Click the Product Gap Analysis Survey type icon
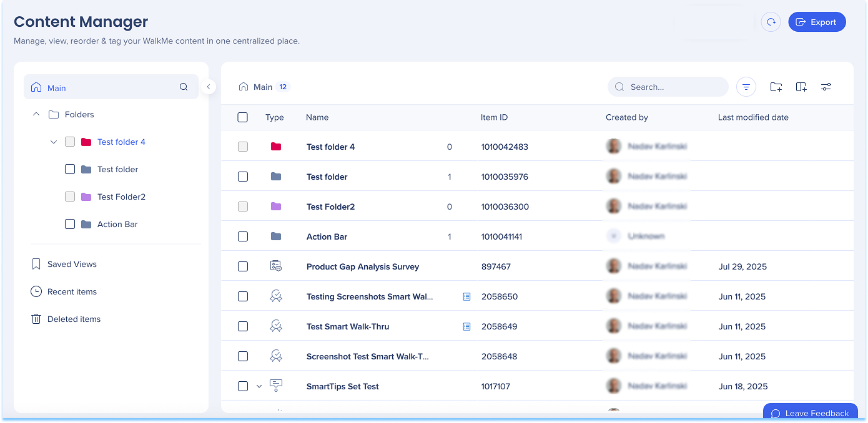The width and height of the screenshot is (868, 423). click(x=275, y=266)
